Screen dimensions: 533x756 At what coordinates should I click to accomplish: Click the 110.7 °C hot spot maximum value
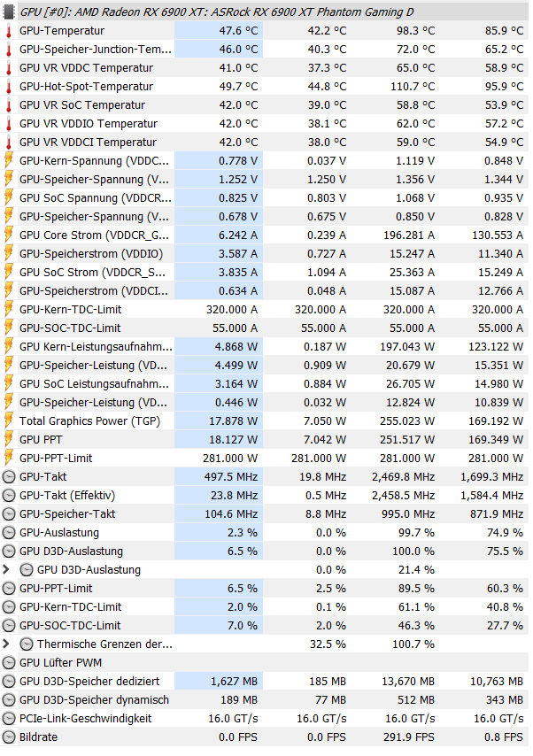pos(413,87)
